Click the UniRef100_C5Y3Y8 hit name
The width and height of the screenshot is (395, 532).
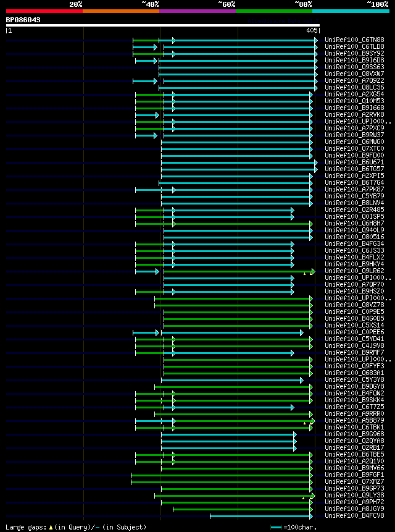(354, 379)
